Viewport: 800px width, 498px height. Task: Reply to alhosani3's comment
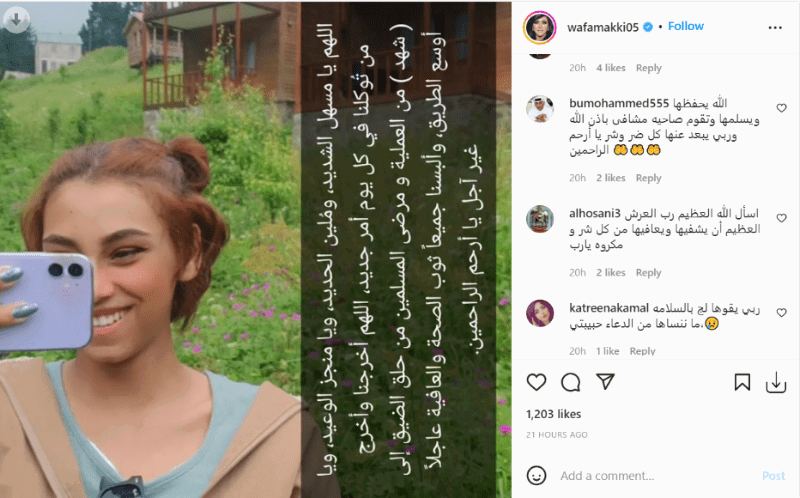pos(648,272)
